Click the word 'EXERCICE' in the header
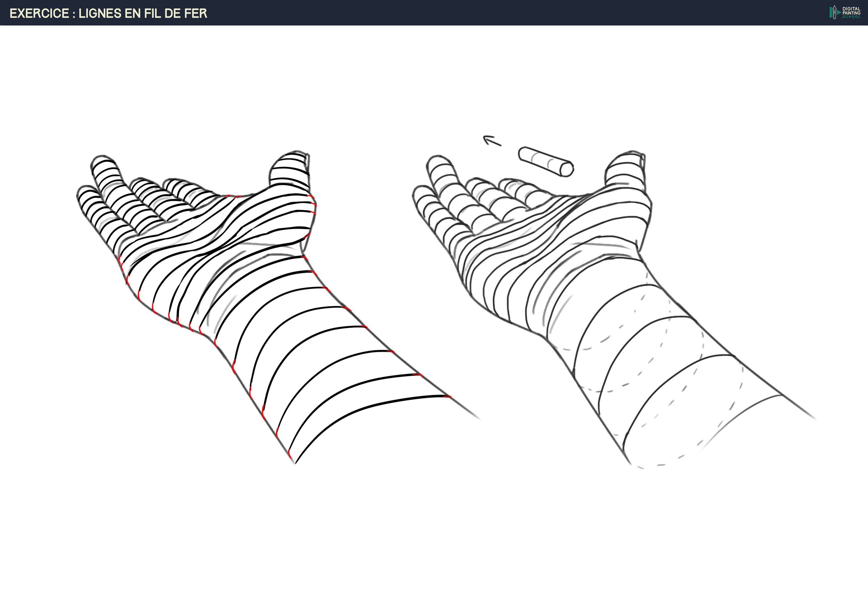This screenshot has width=868, height=614. tap(39, 13)
